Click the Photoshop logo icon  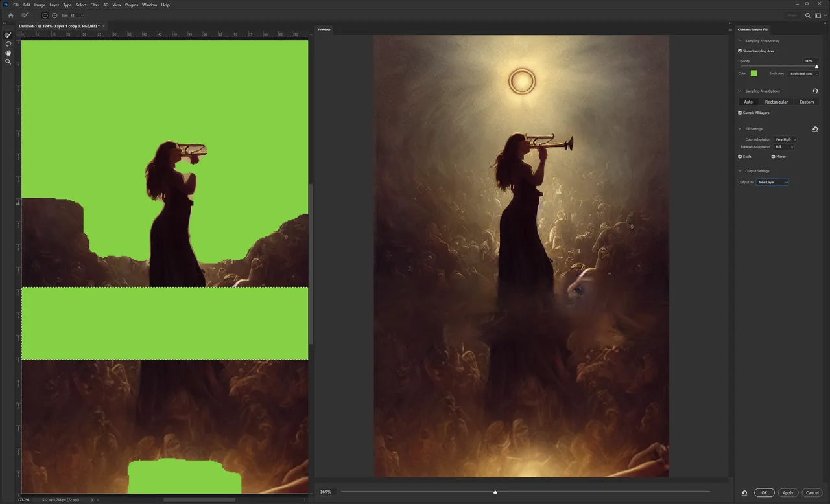coord(6,5)
